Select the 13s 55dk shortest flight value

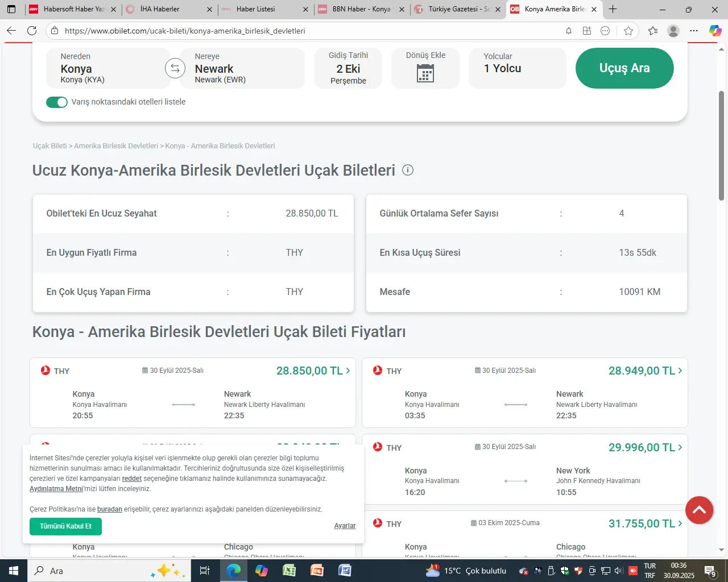pyautogui.click(x=638, y=252)
